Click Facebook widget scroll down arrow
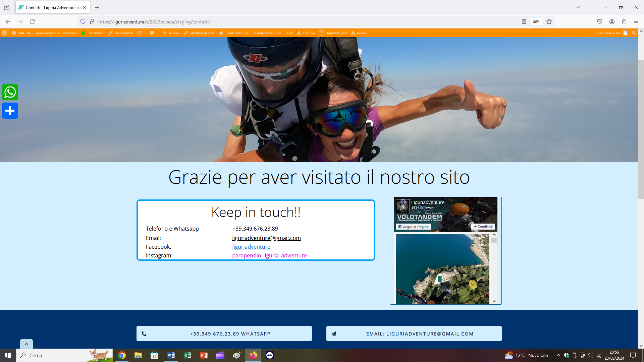This screenshot has width=644, height=362. tap(494, 301)
